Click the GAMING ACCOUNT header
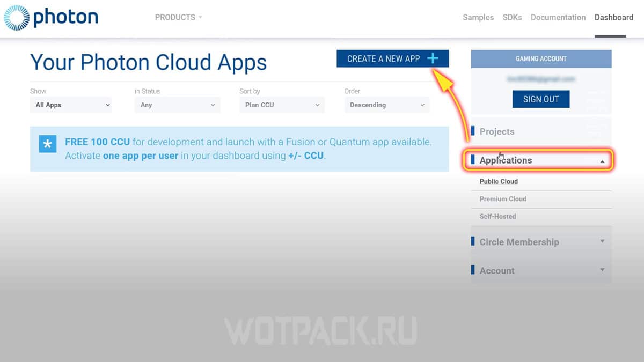 coord(541,59)
